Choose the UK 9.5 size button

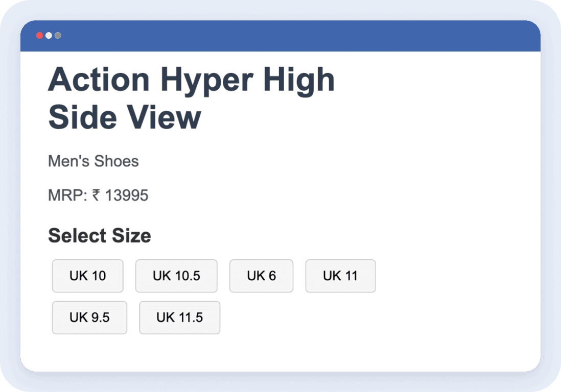(89, 317)
